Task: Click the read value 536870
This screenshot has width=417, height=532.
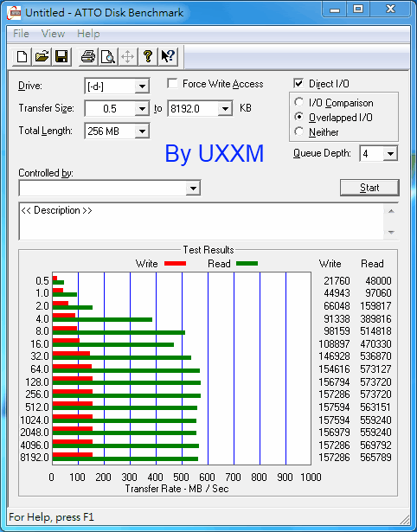Action: tap(375, 356)
